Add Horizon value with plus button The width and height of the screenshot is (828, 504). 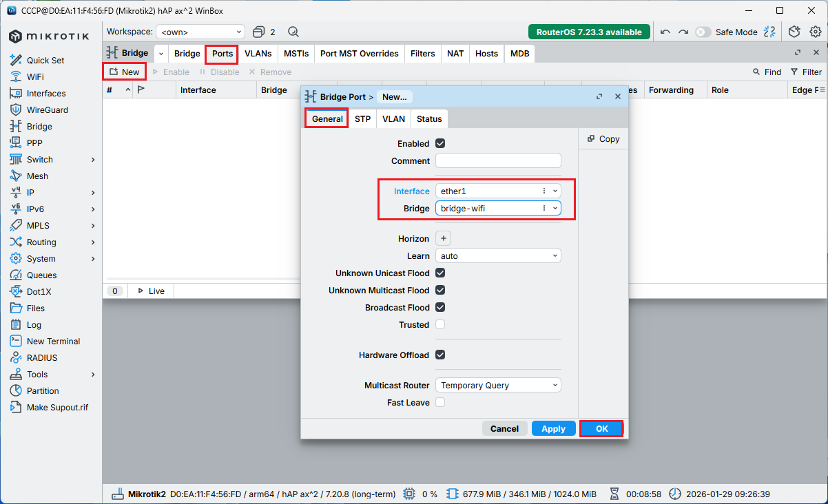tap(444, 239)
